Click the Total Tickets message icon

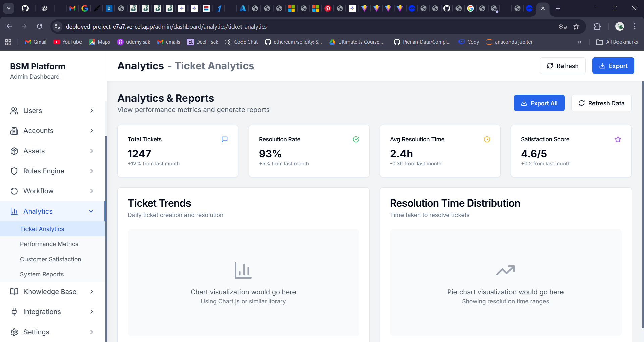[225, 139]
